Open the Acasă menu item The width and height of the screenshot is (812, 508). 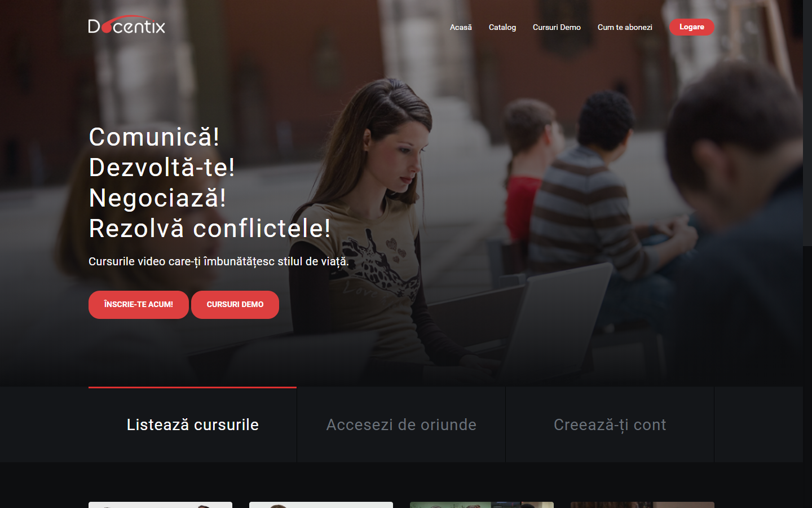click(461, 27)
